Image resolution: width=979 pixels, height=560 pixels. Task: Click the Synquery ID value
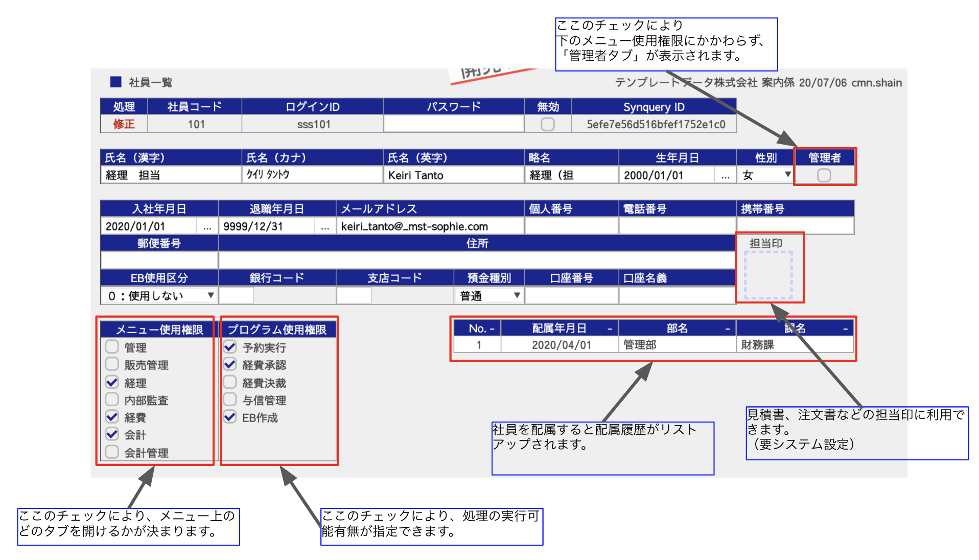(656, 124)
